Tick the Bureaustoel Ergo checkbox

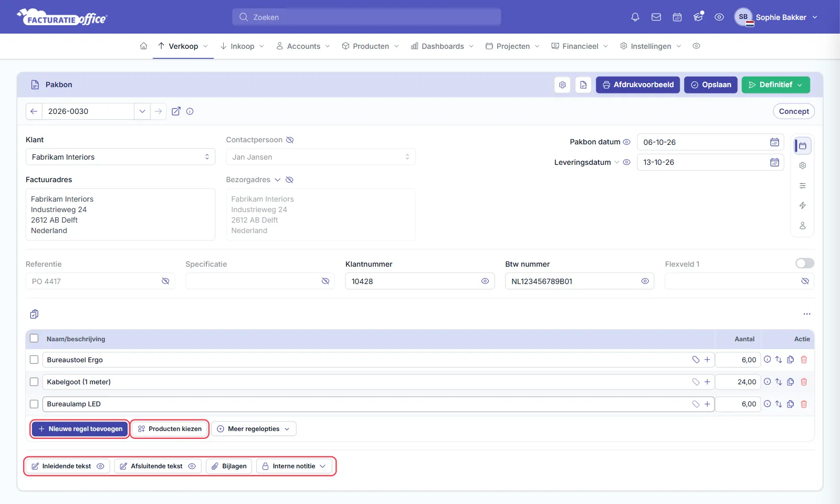coord(34,360)
